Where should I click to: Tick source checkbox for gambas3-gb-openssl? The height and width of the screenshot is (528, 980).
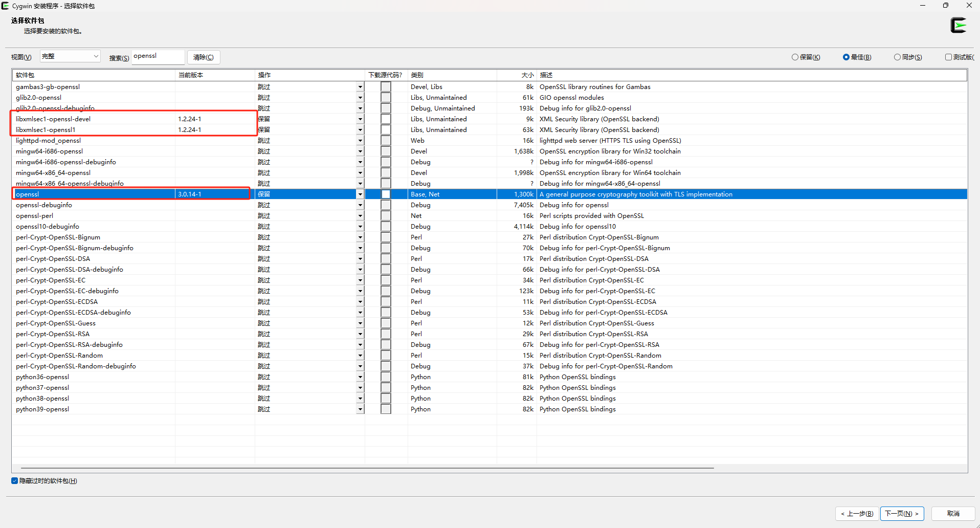pos(386,87)
